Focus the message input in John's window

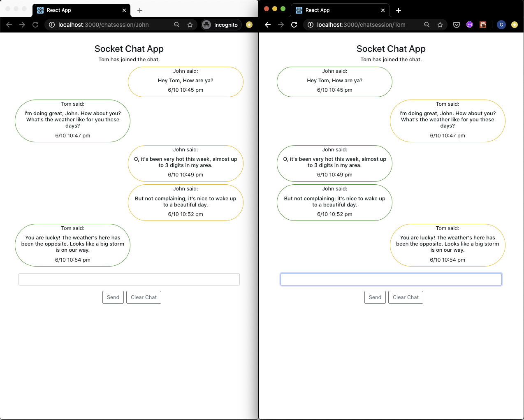[x=129, y=279]
